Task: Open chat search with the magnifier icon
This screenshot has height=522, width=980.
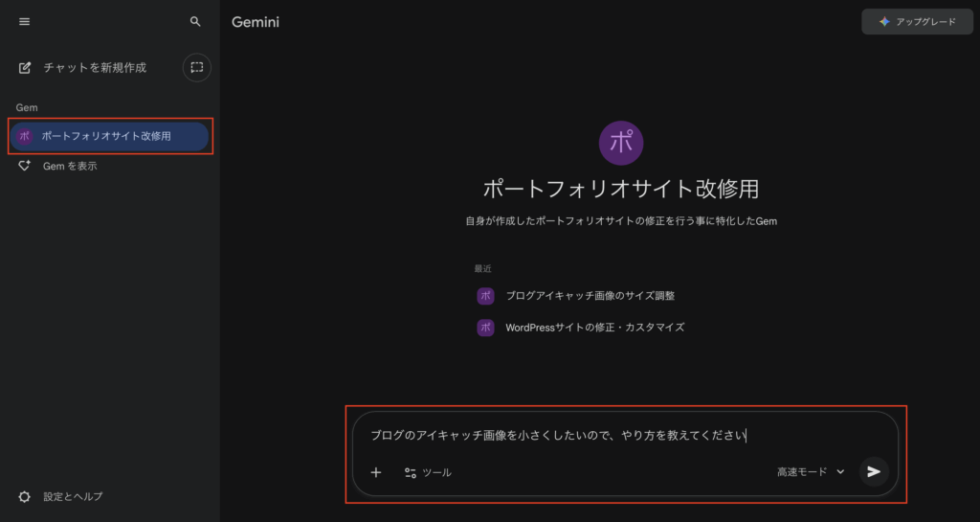Action: 195,21
